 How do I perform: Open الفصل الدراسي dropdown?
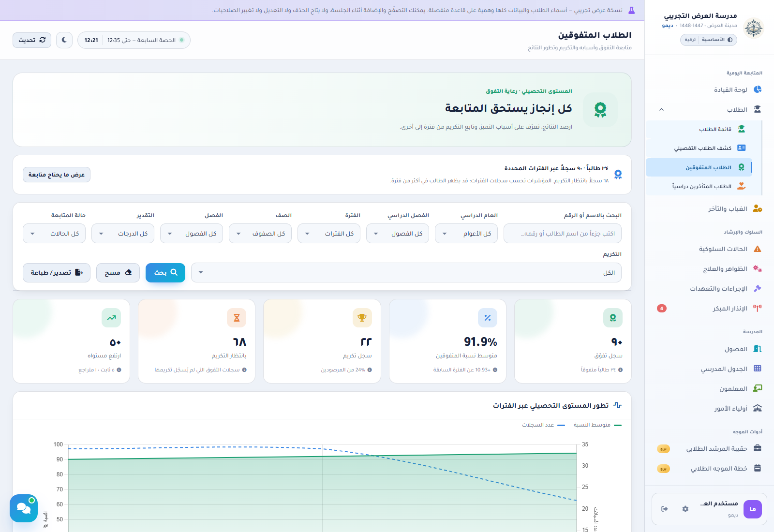398,234
